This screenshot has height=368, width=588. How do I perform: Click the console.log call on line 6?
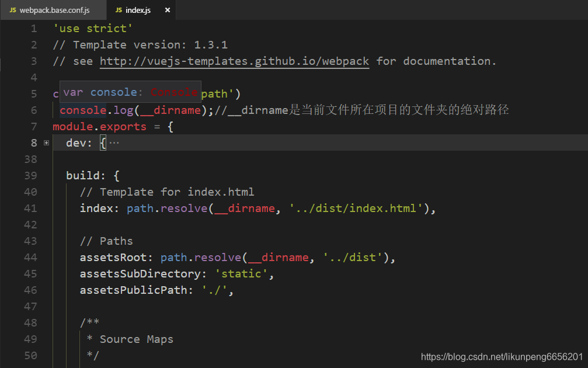point(137,110)
